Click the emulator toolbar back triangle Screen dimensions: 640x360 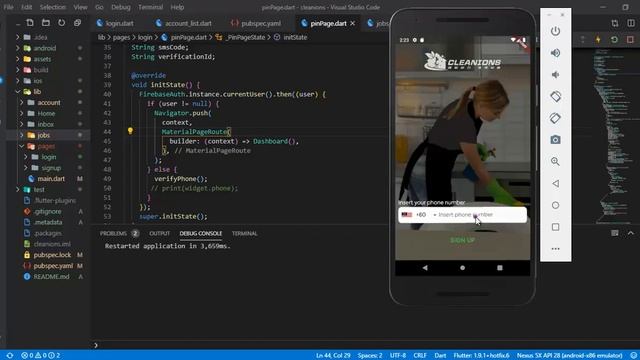coord(555,184)
